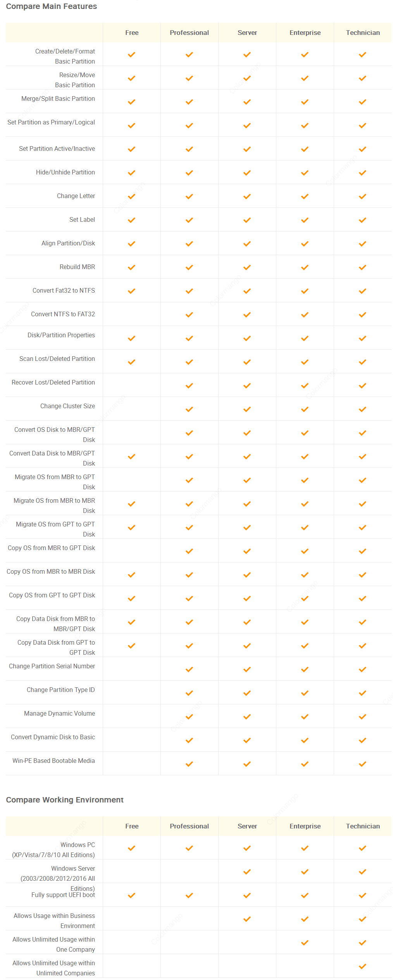Click Technician checkmark for Unlimited Companies usage
393x980 pixels.
point(362,966)
